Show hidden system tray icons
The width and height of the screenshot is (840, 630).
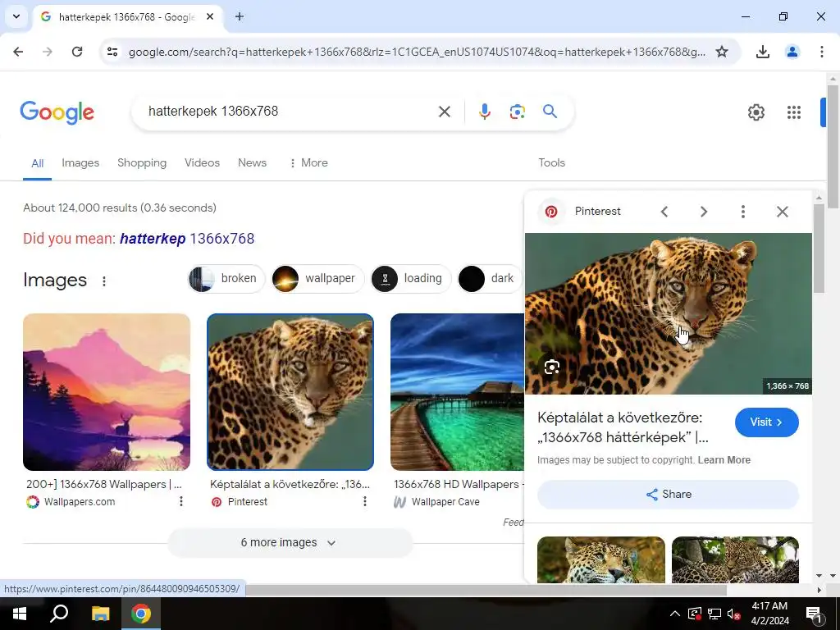(x=674, y=614)
